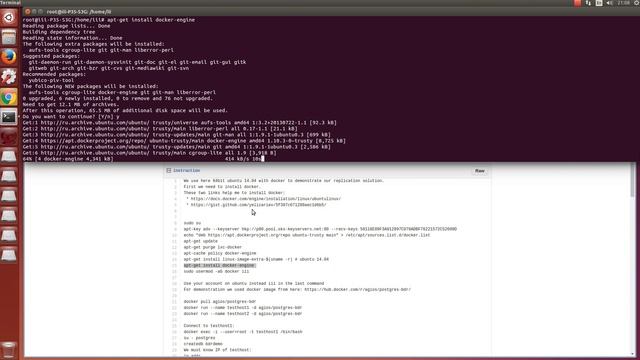Image resolution: width=640 pixels, height=360 pixels.
Task: Click the line number beside highlighted apt-get install
Action: tap(175, 266)
